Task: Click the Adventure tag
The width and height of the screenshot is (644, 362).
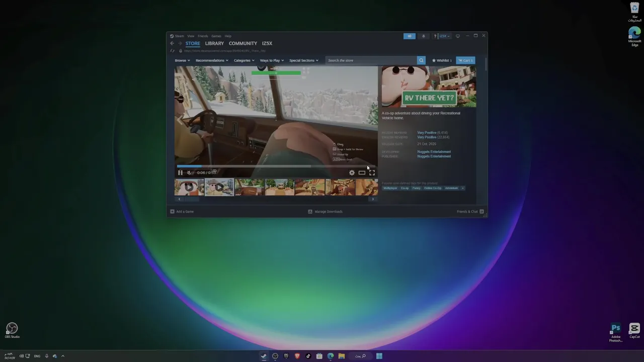Action: tap(451, 188)
